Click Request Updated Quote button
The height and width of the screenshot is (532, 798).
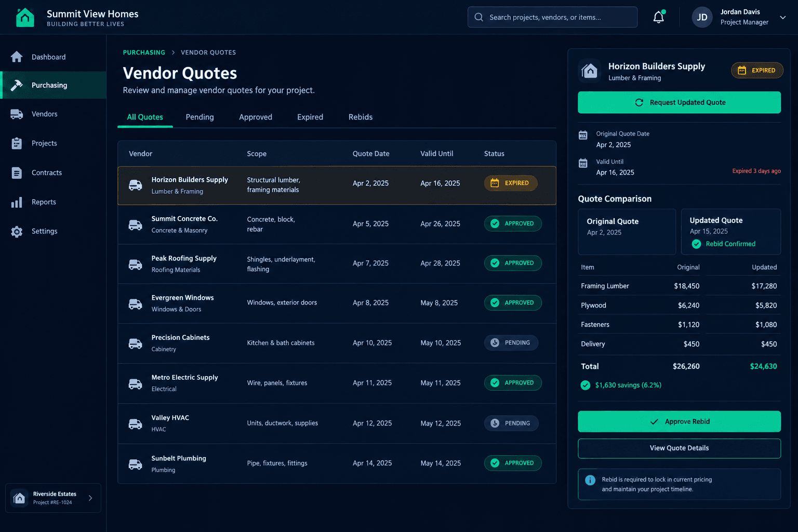(x=679, y=102)
